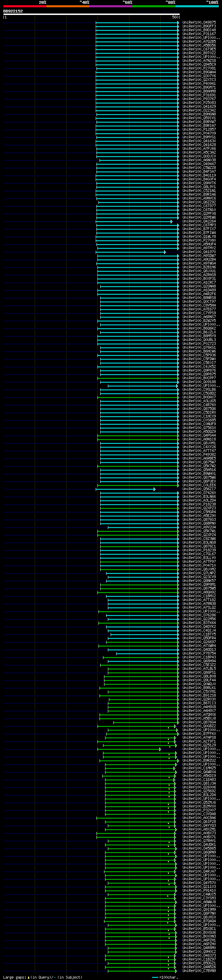Click the UniRef100_Q7LNP2 label

tap(199, 573)
